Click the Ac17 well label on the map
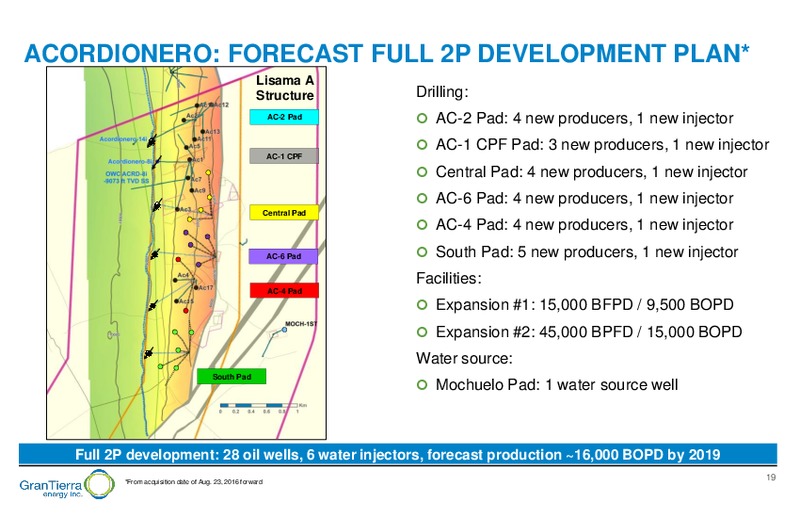The image size is (800, 518). 206,288
